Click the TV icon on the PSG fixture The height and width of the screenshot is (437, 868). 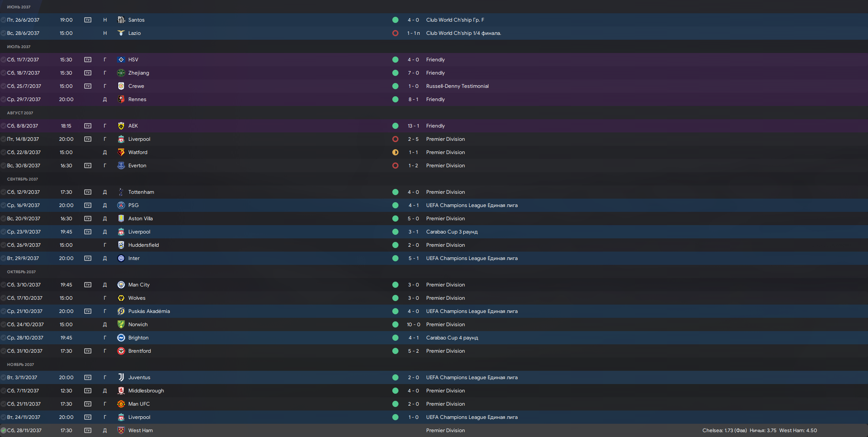pyautogui.click(x=88, y=205)
